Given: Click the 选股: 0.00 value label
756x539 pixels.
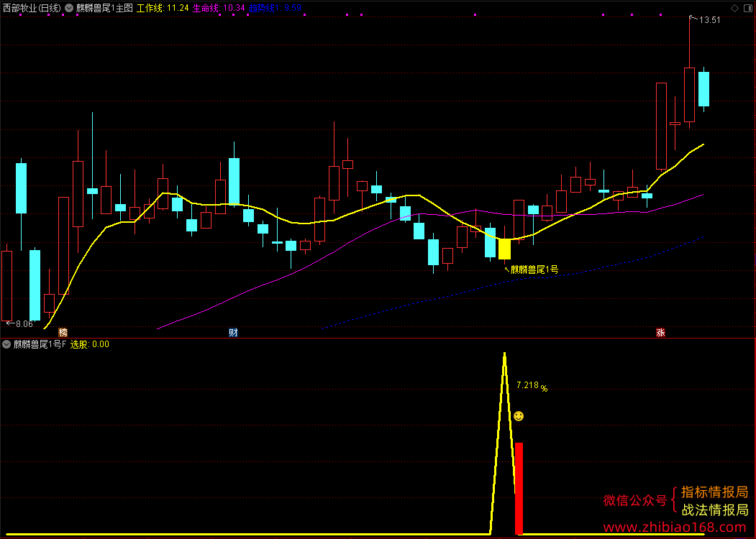Looking at the screenshot, I should coord(90,344).
